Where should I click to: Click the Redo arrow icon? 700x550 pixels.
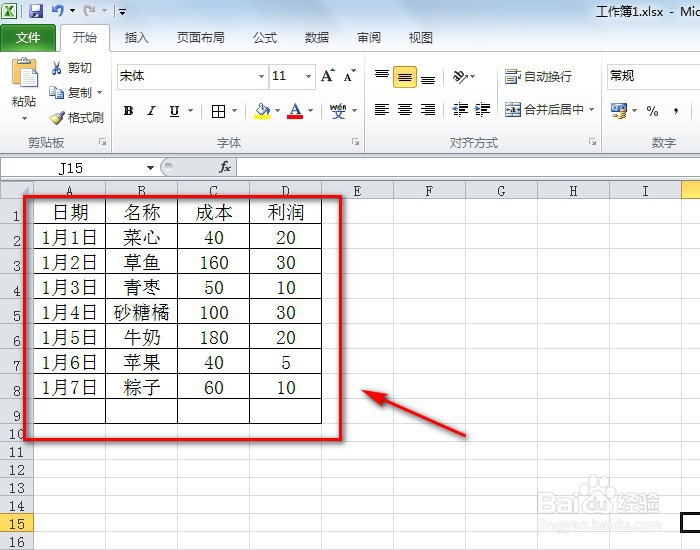(89, 10)
